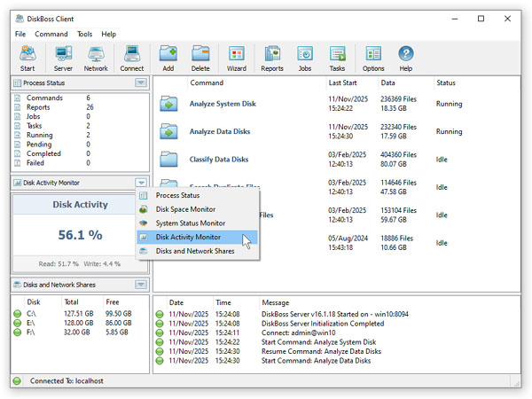
Task: Click the log icon for Connect: admin@win10 message
Action: 160,332
